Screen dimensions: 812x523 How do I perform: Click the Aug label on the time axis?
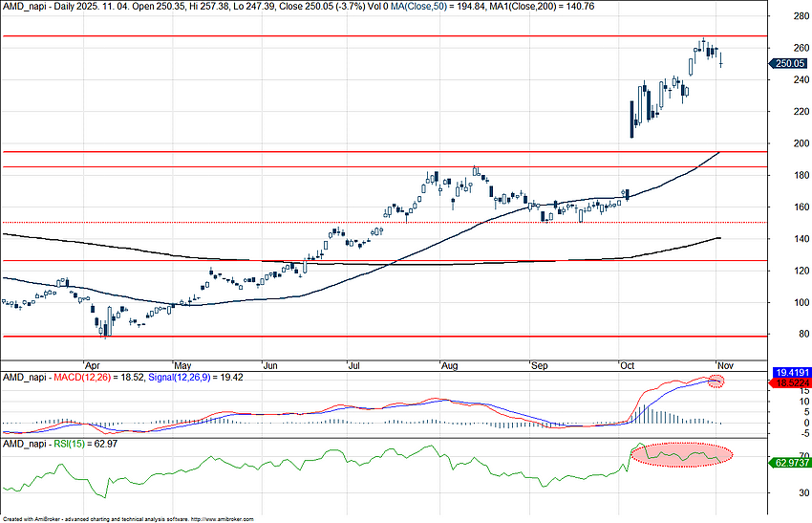coord(449,365)
